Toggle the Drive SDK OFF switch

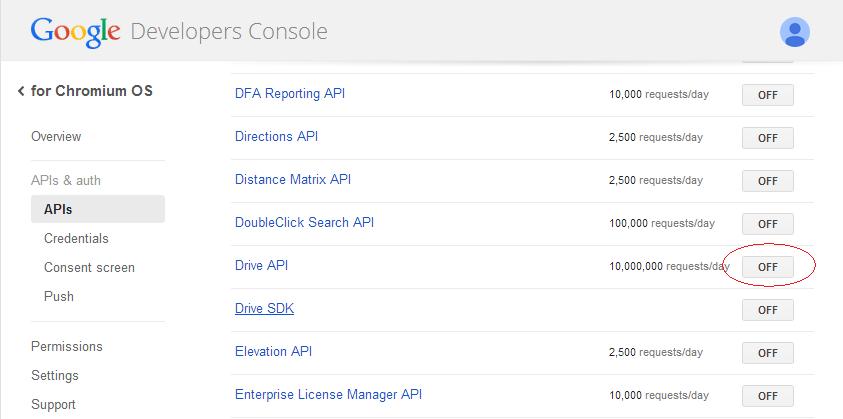click(x=767, y=310)
